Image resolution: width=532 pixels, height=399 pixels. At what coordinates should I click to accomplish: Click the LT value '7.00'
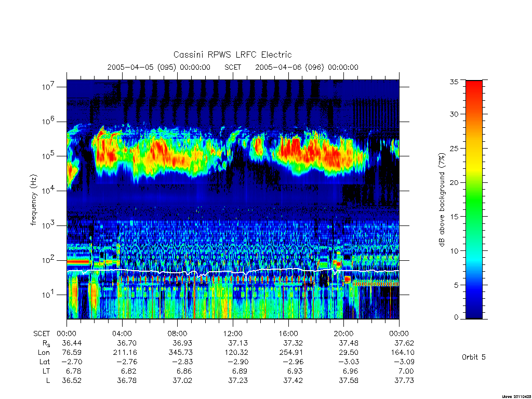coord(406,371)
